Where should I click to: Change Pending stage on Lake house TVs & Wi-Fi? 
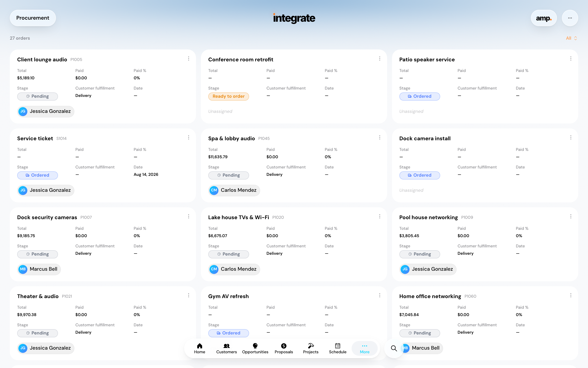(x=228, y=254)
